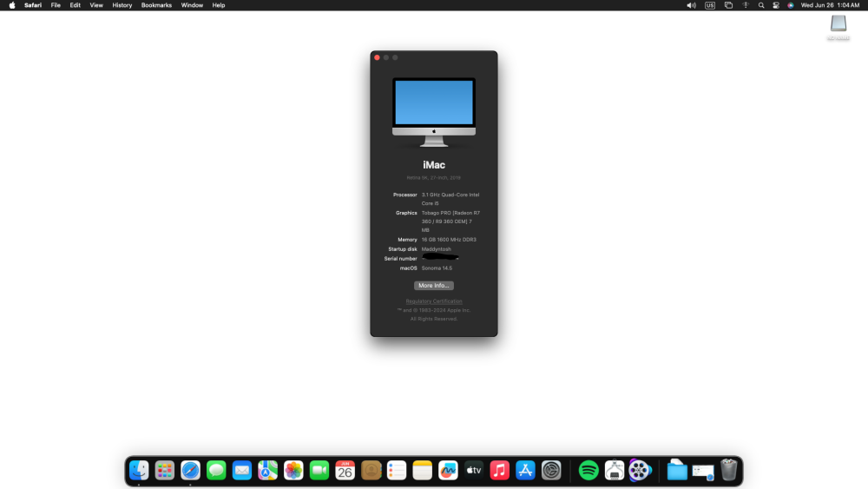Click the macOS version 'Sonoma 14.5'

437,268
